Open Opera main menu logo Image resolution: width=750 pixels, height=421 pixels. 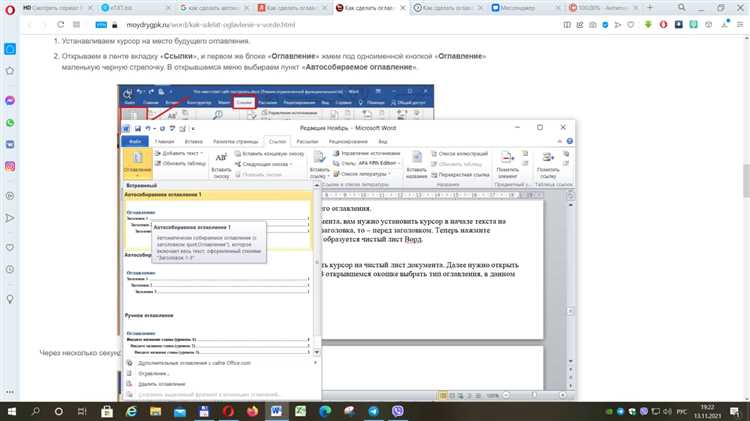pyautogui.click(x=10, y=9)
